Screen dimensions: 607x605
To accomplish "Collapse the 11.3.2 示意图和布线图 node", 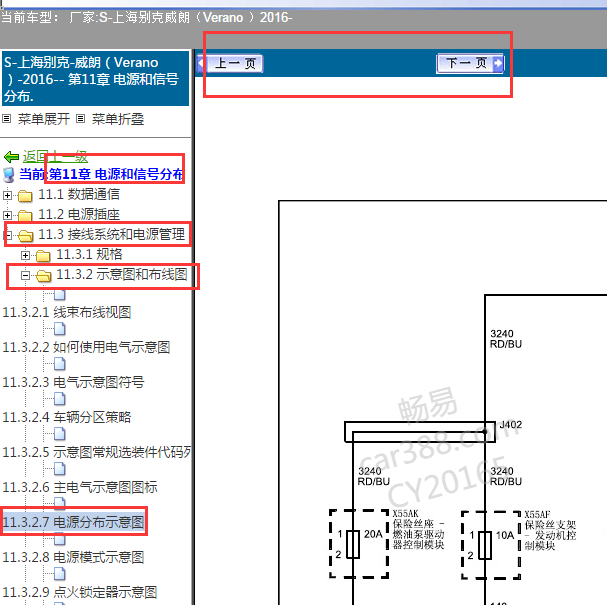I will point(25,276).
